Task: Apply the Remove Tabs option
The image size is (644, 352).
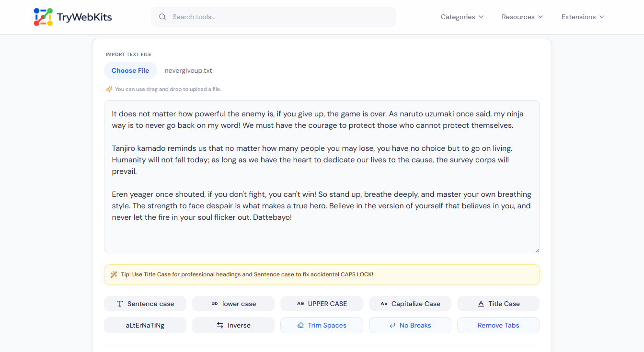Action: tap(498, 325)
